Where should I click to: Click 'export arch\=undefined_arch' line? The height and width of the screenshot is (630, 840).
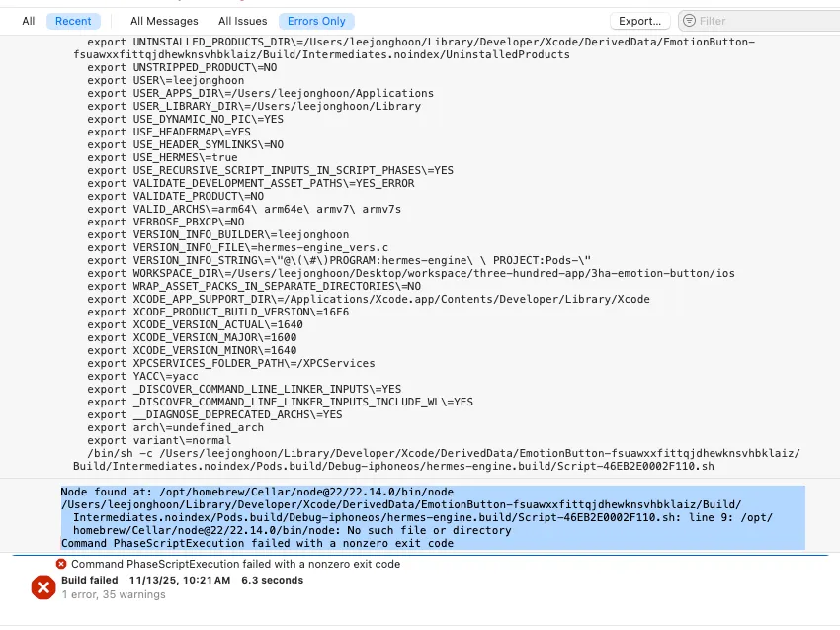(175, 428)
